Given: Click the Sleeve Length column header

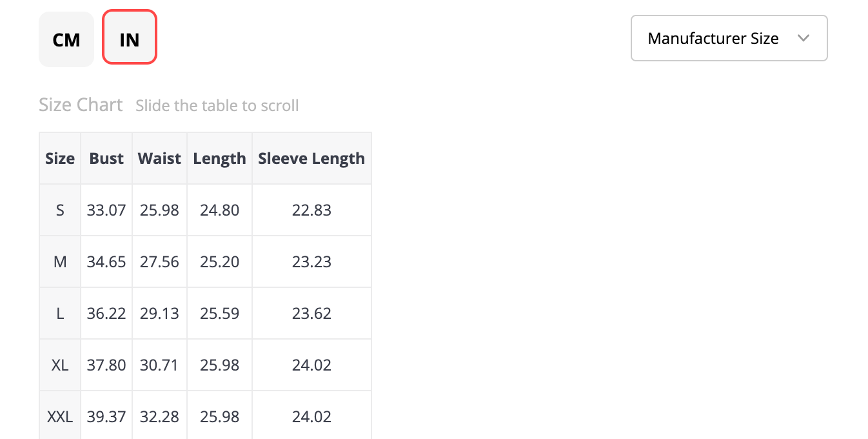Looking at the screenshot, I should 311,158.
